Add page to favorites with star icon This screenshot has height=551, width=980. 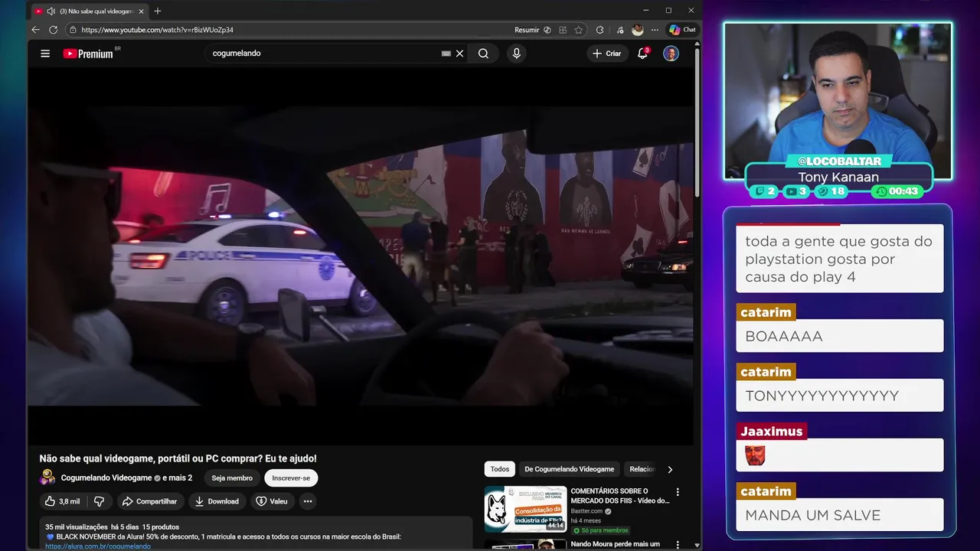[579, 30]
